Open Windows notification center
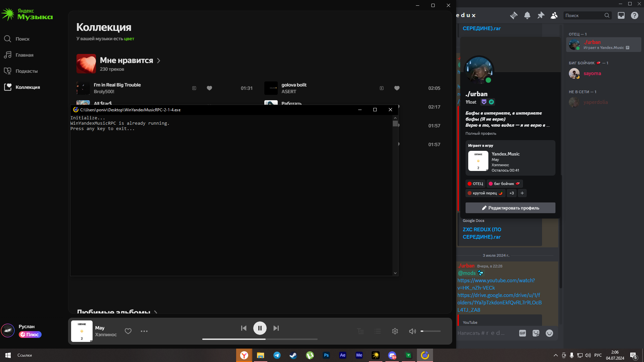644x362 pixels. click(x=634, y=355)
